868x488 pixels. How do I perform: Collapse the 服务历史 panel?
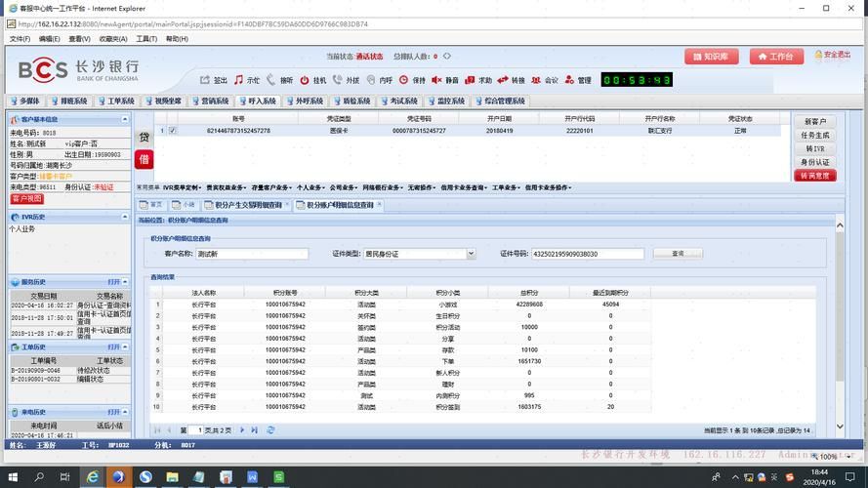point(125,282)
